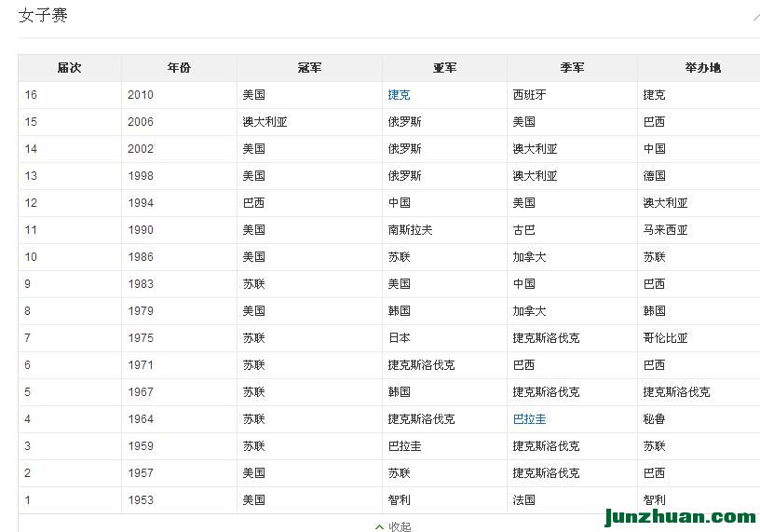Screen dimensions: 760x532
Task: Click 古巴 in the 1990 row
Action: (x=524, y=230)
